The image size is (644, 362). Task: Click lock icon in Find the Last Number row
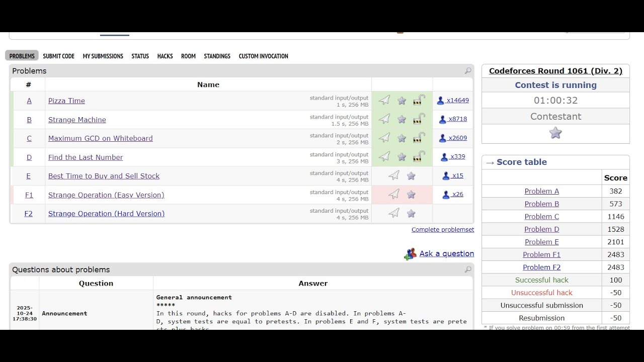tap(419, 157)
